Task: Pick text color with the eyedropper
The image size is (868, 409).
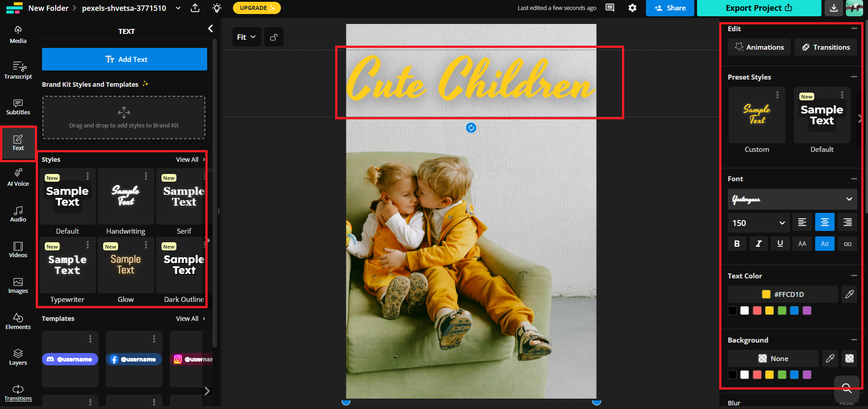Action: tap(849, 294)
